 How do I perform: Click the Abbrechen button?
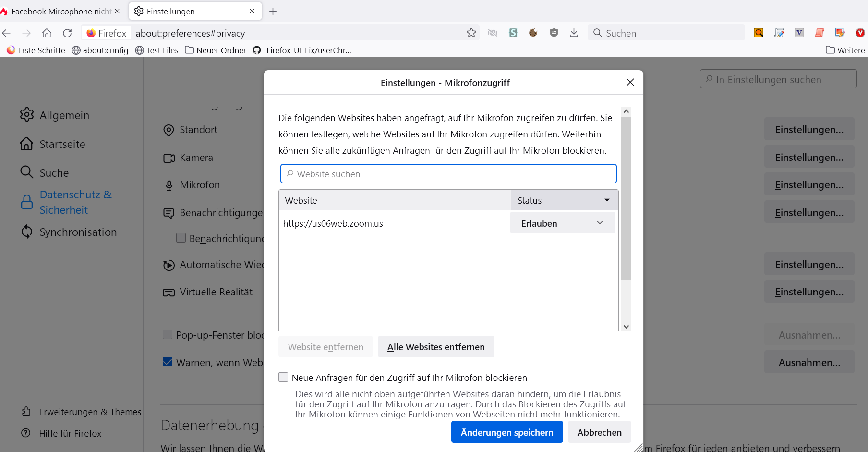tap(599, 432)
